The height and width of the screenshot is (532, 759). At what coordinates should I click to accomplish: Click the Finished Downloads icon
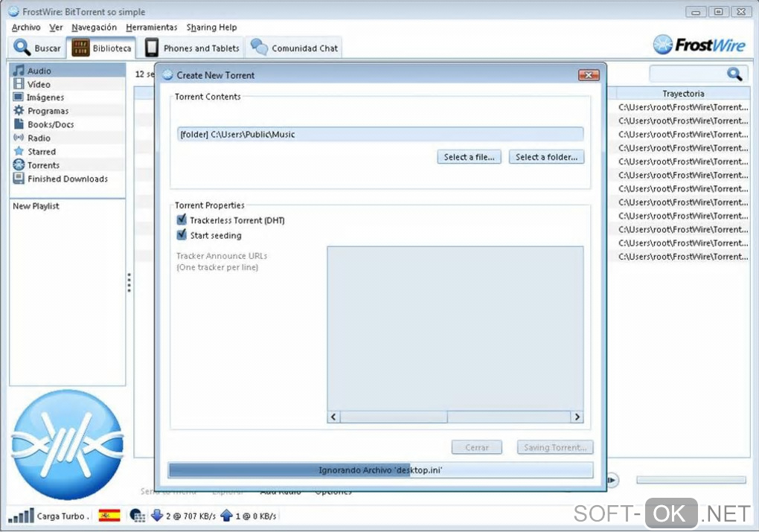point(19,178)
